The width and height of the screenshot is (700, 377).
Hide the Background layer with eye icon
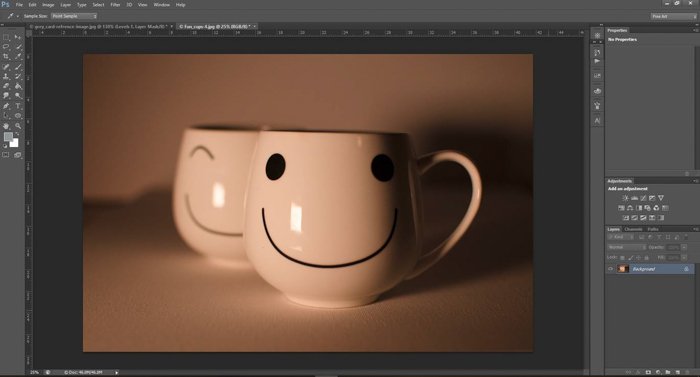(x=610, y=269)
